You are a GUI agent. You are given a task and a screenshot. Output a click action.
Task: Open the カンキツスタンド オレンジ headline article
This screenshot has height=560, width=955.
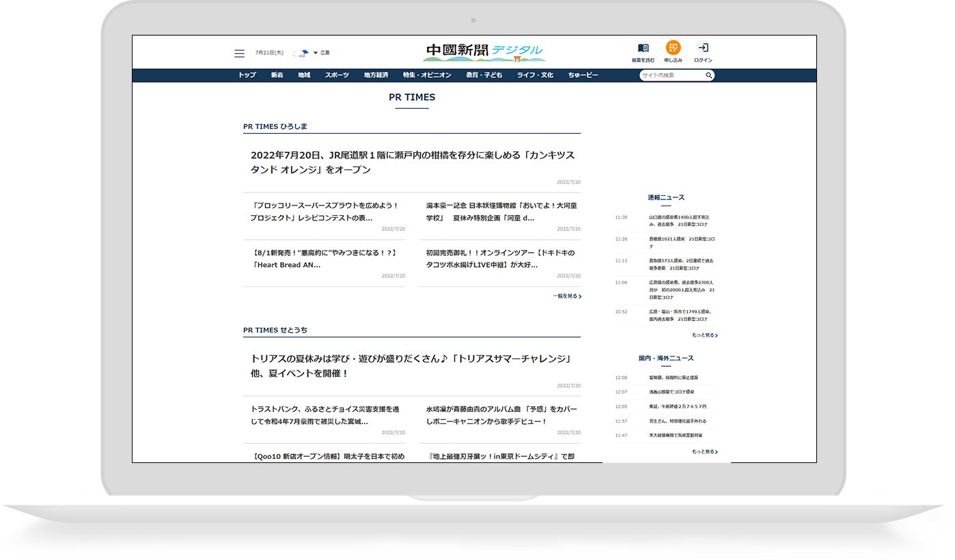click(413, 163)
